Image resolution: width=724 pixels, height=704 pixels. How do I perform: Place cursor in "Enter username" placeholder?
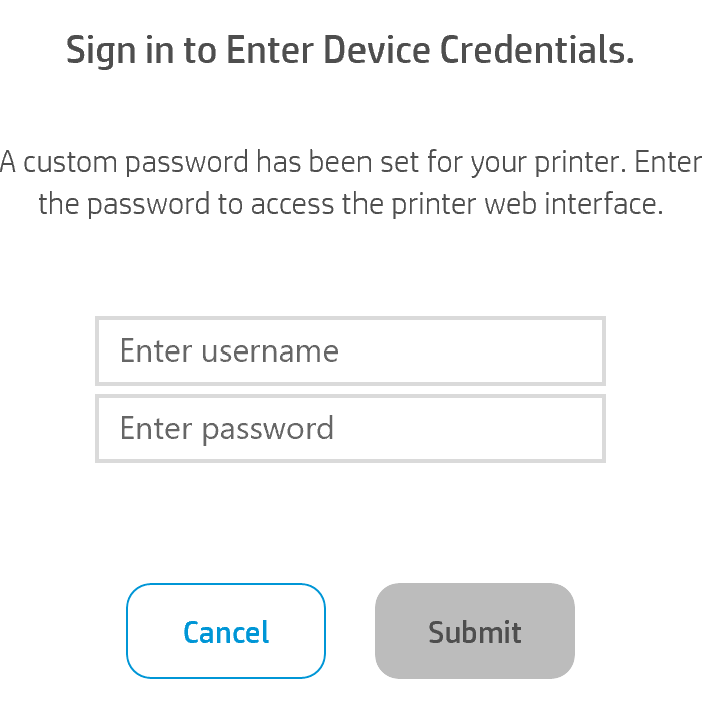point(229,351)
